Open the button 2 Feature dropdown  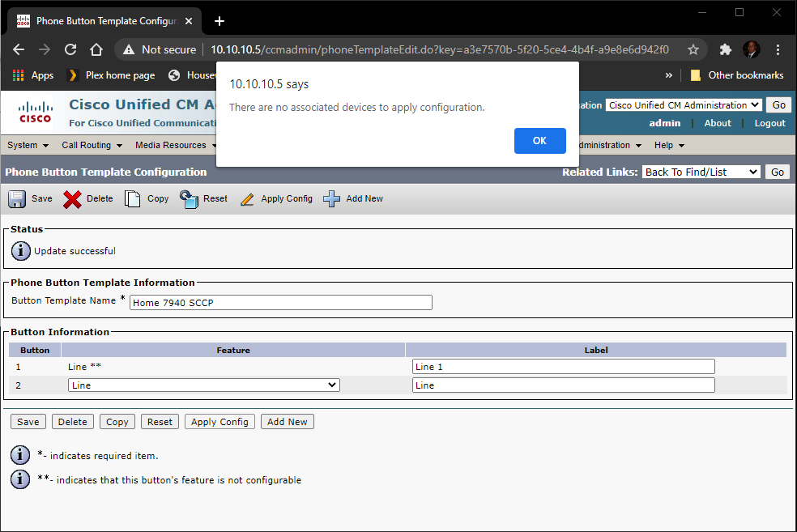[x=204, y=385]
